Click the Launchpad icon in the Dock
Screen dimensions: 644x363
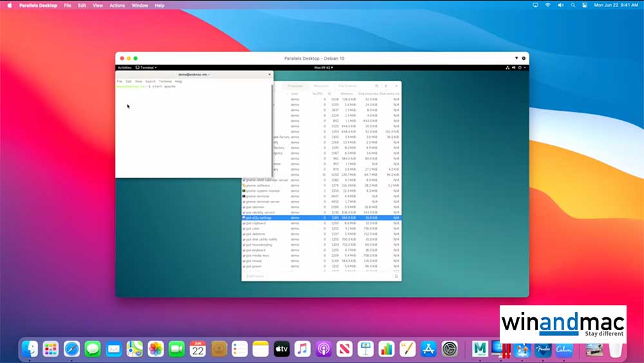(x=51, y=349)
